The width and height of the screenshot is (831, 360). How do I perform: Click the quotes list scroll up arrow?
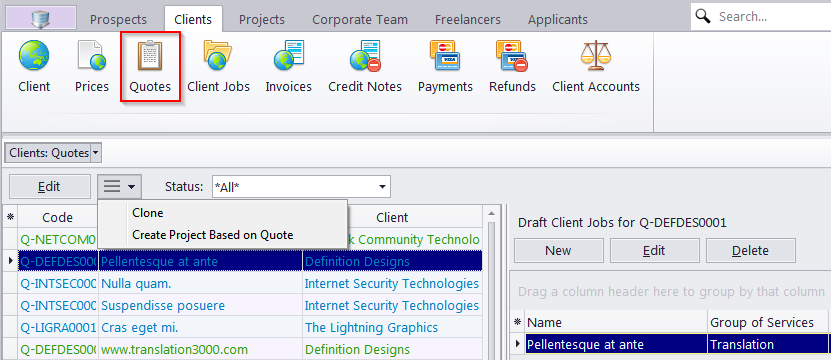pyautogui.click(x=491, y=213)
